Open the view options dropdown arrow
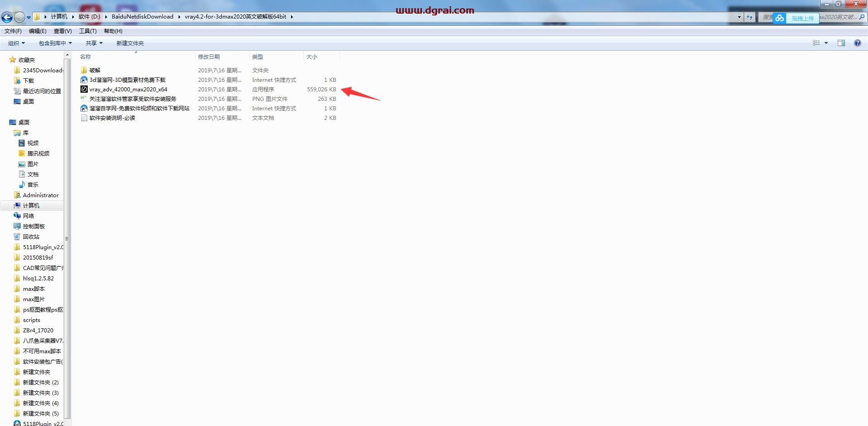The height and width of the screenshot is (426, 868). coord(826,43)
